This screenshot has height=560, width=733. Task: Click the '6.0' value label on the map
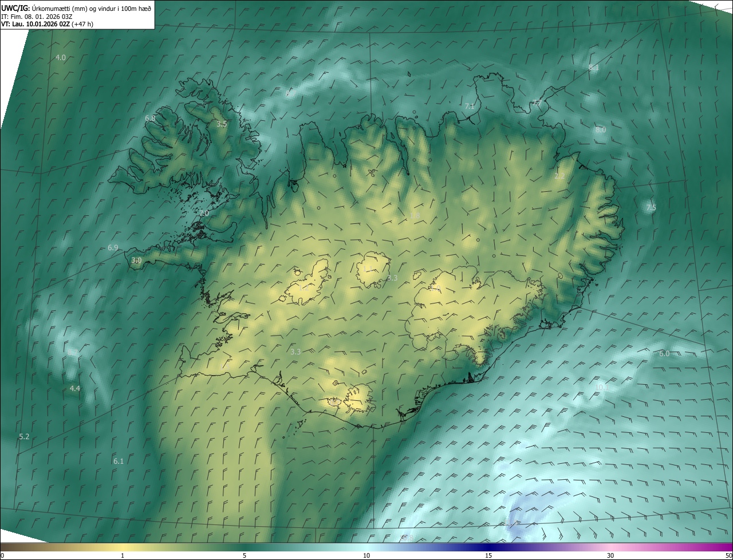(x=664, y=354)
